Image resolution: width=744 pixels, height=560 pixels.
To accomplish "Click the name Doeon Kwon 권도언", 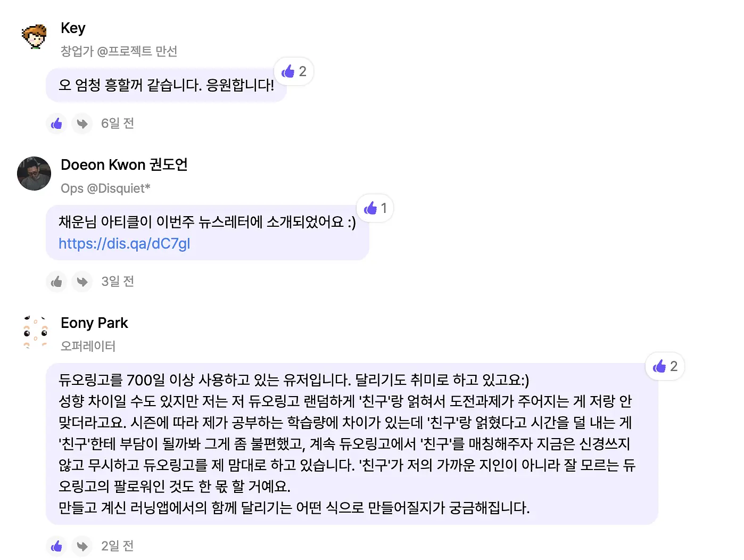I will click(x=124, y=164).
